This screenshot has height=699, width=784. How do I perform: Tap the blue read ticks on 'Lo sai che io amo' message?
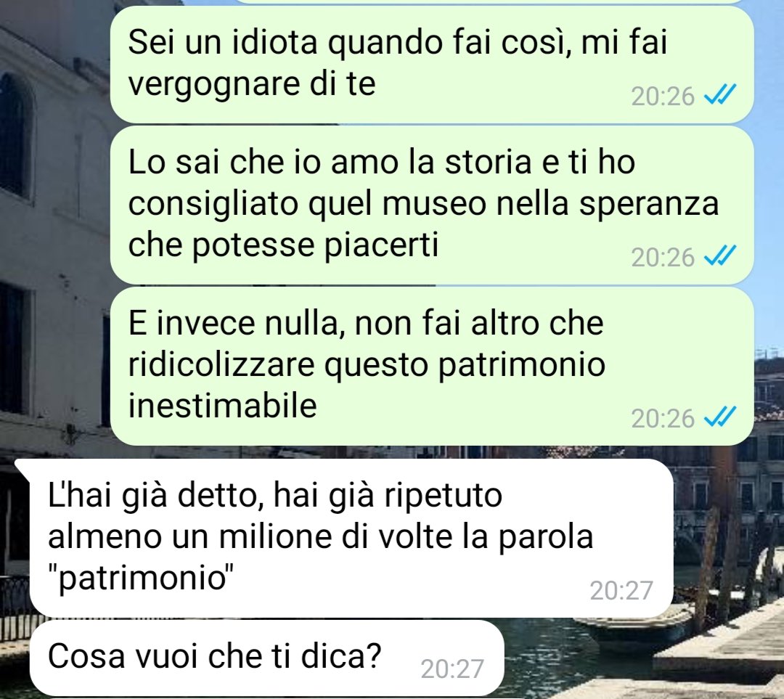click(720, 256)
